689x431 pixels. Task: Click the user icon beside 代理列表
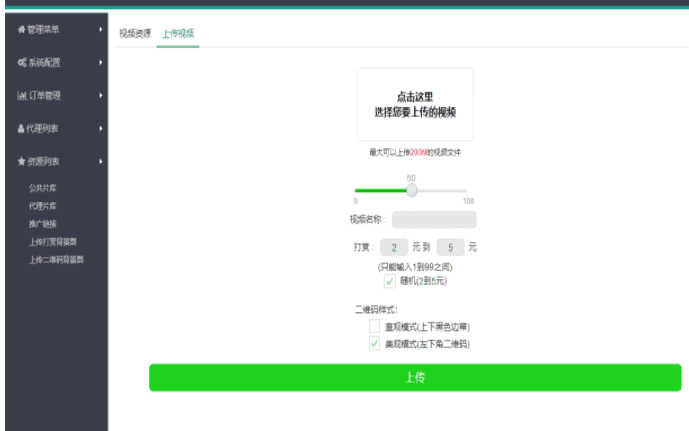coord(21,128)
